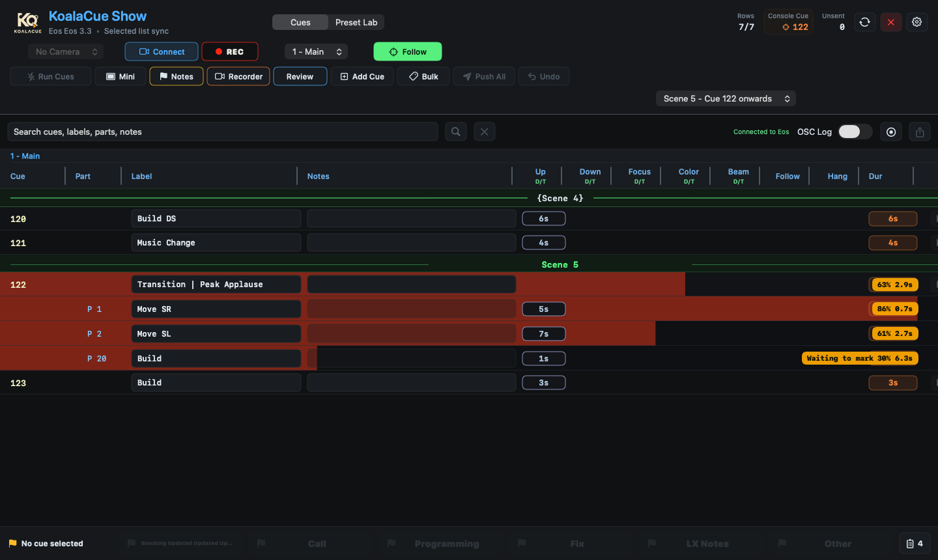Click the Undo button
The image size is (938, 560).
[x=544, y=76]
